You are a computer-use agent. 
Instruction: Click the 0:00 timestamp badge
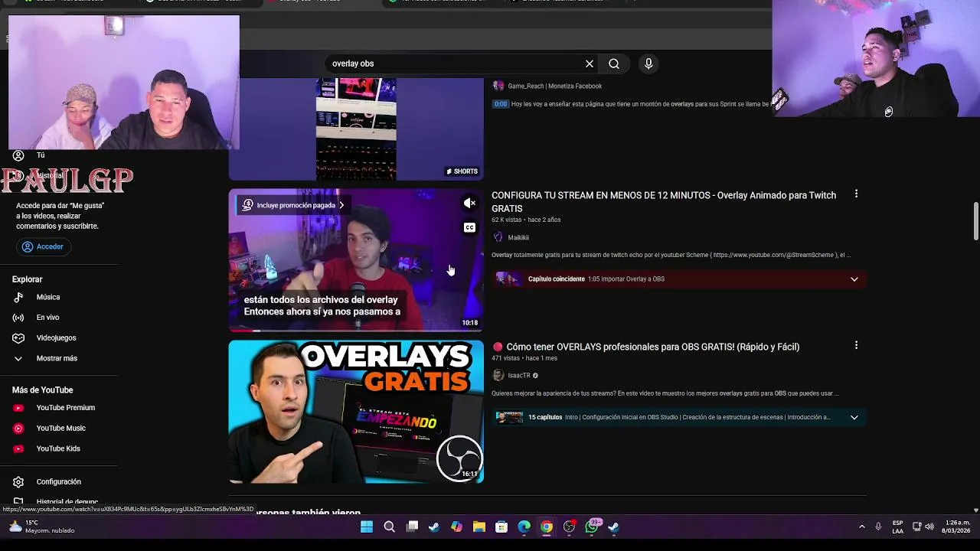click(500, 104)
